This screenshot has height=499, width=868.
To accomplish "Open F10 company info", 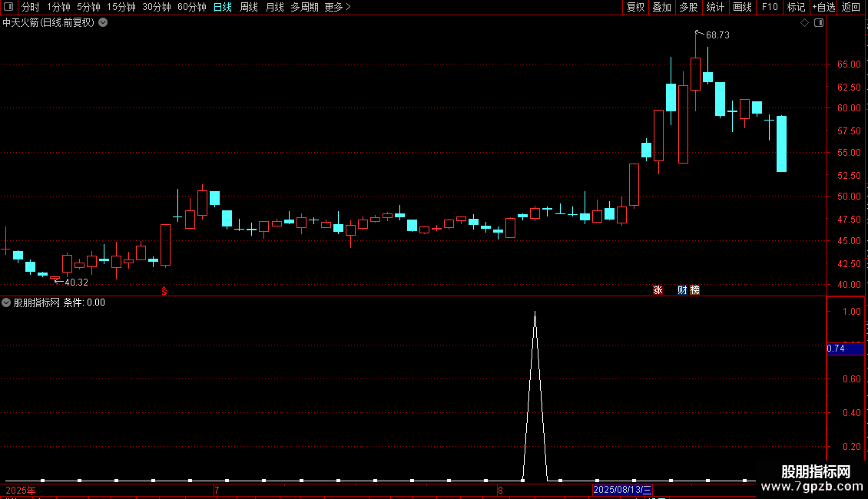I will [770, 7].
